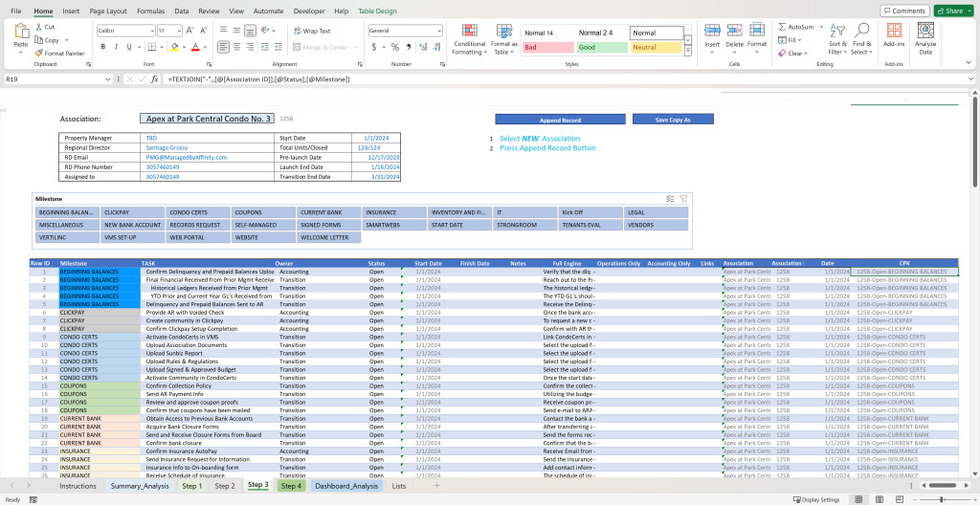Open the Table Design ribbon tab
The image size is (980, 505).
tap(377, 11)
